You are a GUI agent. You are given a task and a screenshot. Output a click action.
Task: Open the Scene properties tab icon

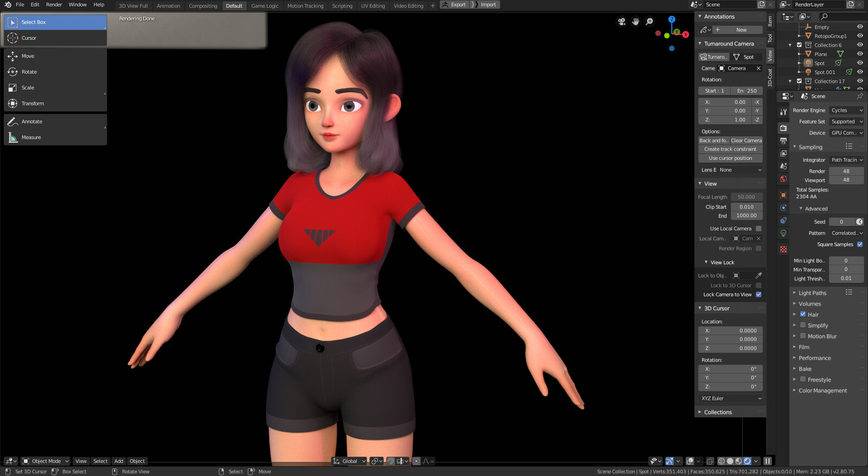click(x=783, y=166)
